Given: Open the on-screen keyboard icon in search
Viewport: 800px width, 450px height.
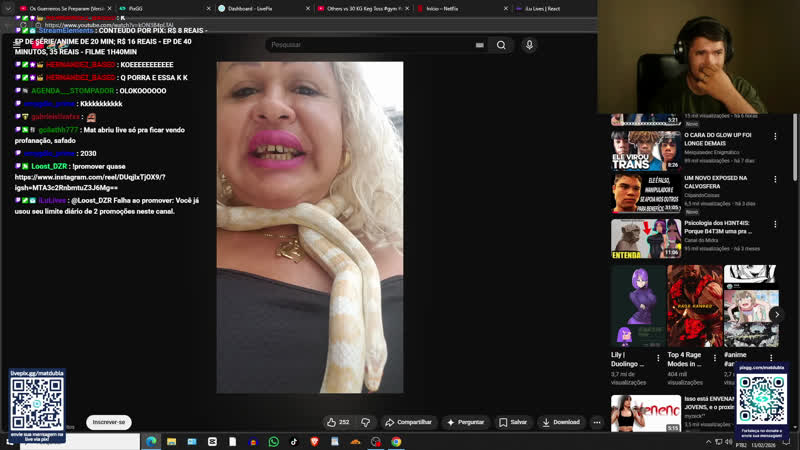Looking at the screenshot, I should click(x=480, y=45).
